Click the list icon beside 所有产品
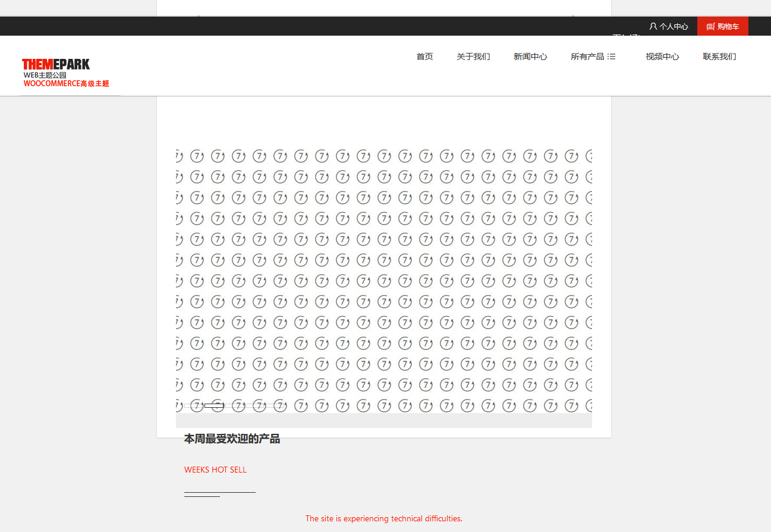This screenshot has height=532, width=771. [x=612, y=56]
